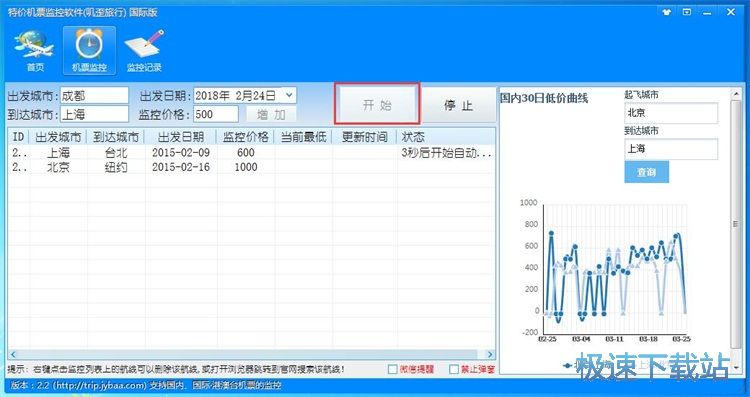Open the 首页 home airplane icon
The image size is (750, 397).
(x=34, y=50)
